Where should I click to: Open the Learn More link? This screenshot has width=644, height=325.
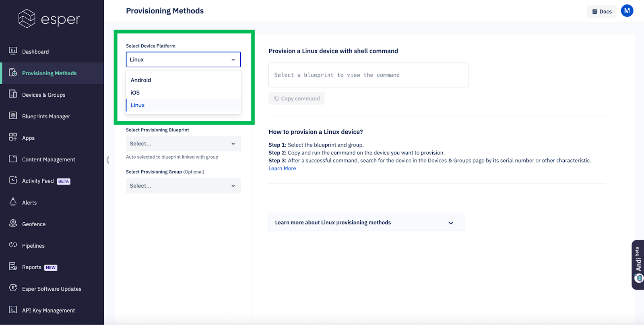[282, 168]
